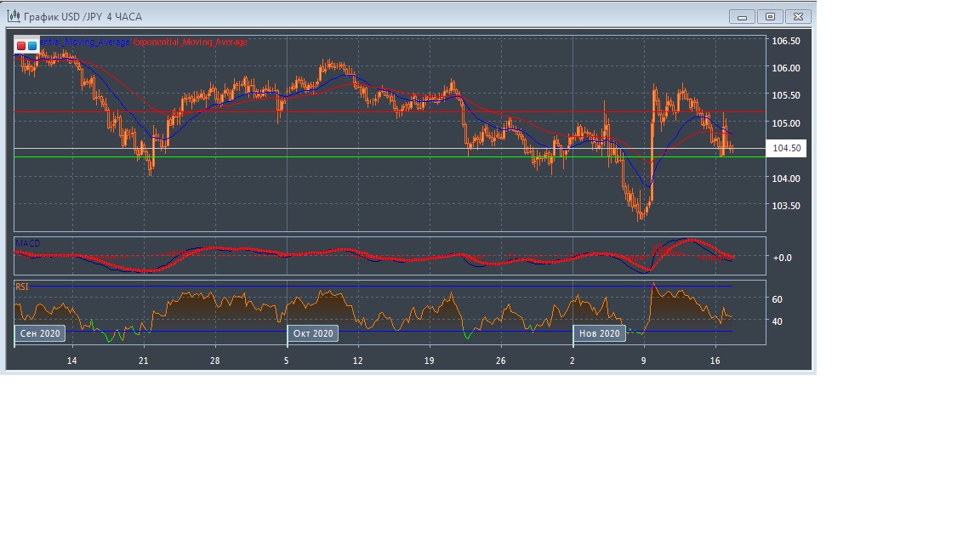Maximize the USD/JPY chart window
980x551 pixels.
pos(770,16)
